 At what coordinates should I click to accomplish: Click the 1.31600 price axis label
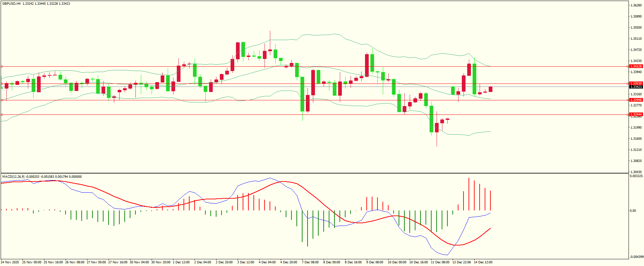(x=636, y=139)
